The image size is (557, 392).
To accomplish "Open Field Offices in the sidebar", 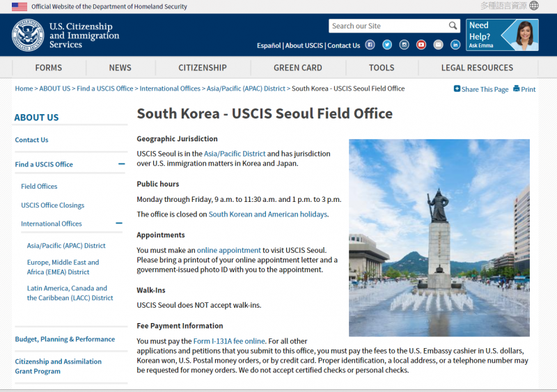I will [x=39, y=186].
